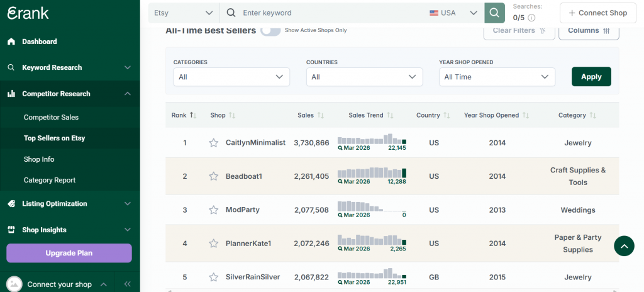
Task: Open the SilverRainSilver shop link
Action: click(253, 277)
